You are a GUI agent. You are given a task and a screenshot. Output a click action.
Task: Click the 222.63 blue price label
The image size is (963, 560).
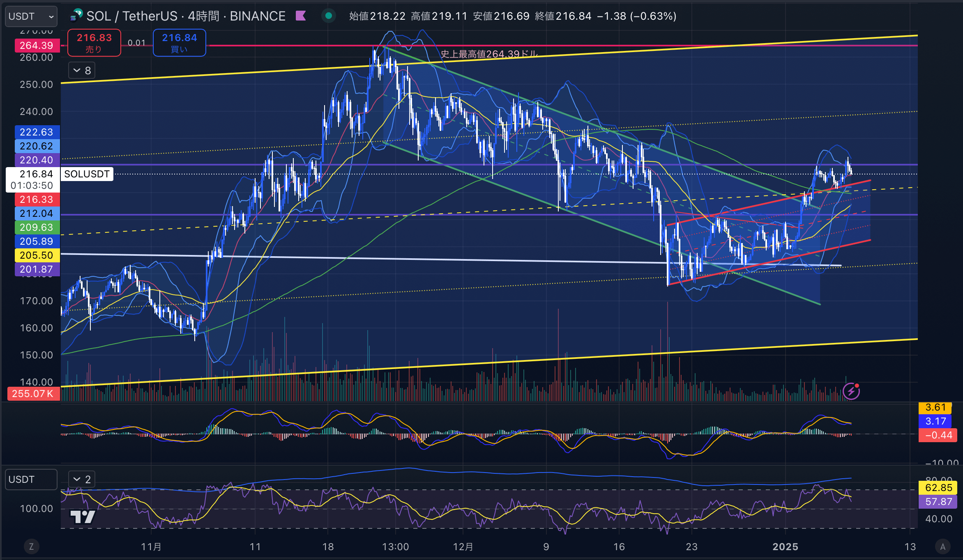tap(37, 132)
